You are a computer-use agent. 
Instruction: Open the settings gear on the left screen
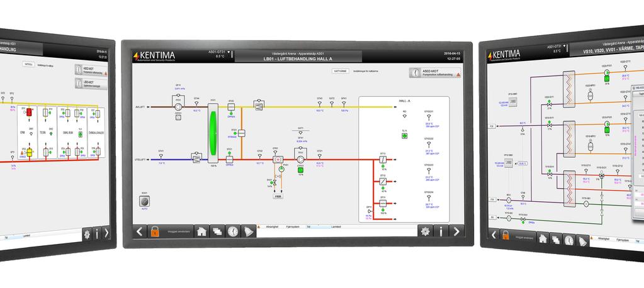[x=87, y=234]
